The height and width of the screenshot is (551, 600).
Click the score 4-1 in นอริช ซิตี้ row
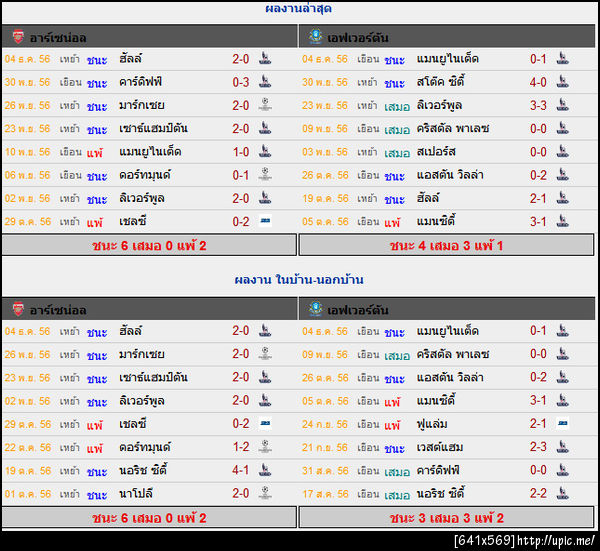point(241,470)
